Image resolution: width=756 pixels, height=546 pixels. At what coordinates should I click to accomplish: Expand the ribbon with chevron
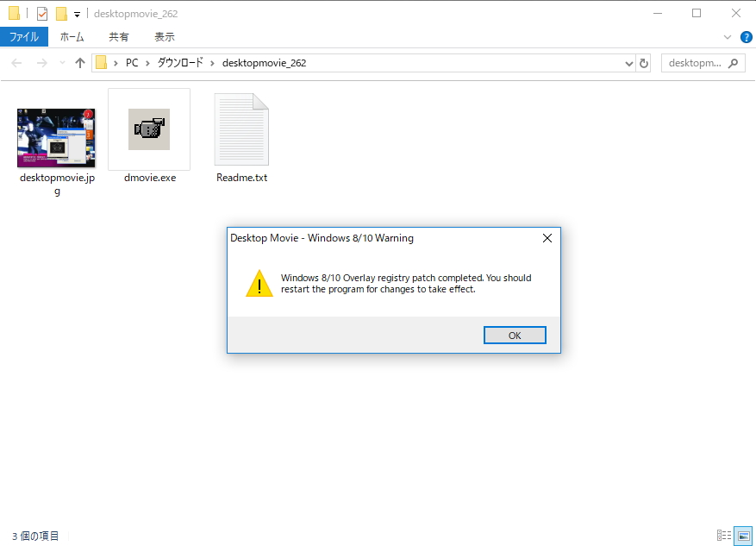coord(728,37)
